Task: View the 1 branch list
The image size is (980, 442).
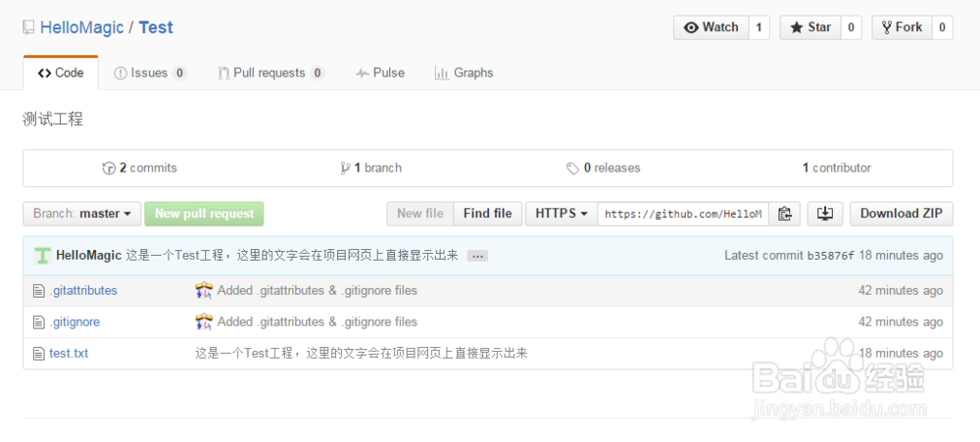Action: coord(370,169)
